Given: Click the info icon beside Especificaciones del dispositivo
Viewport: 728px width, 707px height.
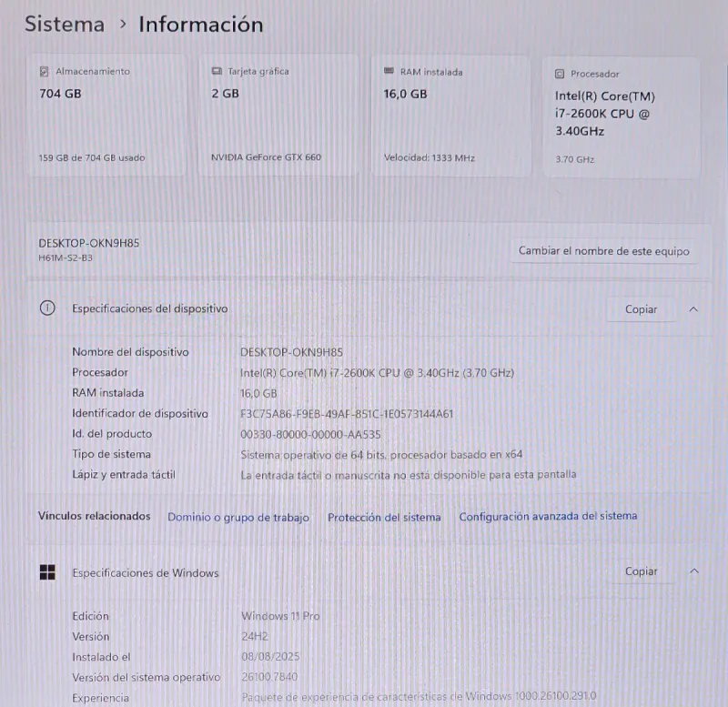Looking at the screenshot, I should coord(47,308).
